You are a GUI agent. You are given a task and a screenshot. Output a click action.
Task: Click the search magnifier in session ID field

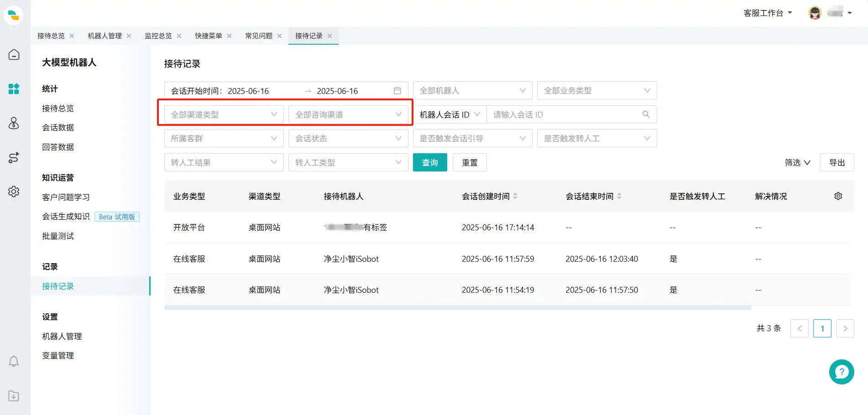pos(646,114)
